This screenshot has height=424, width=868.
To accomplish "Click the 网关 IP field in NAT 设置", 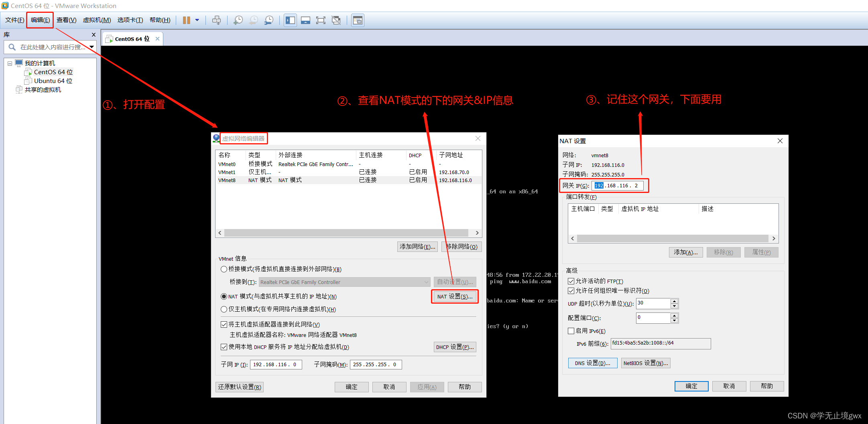I will click(618, 186).
